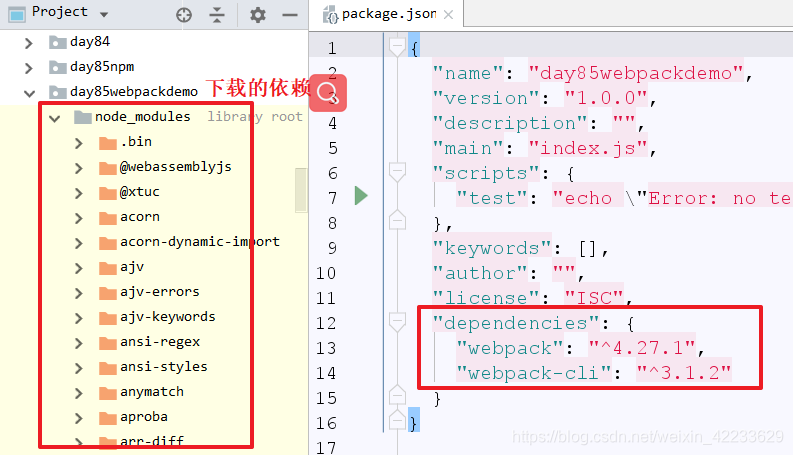
Task: Switch to the package.json editor tab
Action: click(x=388, y=14)
